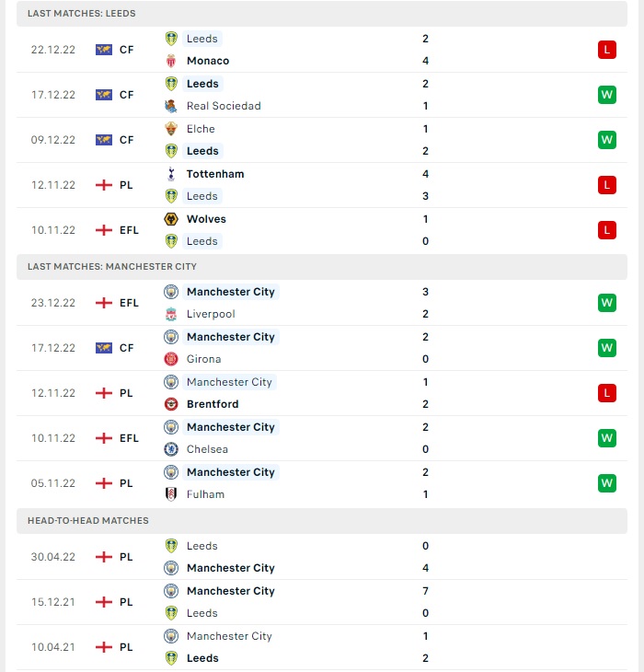Click the Monaco club crest icon
This screenshot has width=644, height=672.
tap(171, 61)
